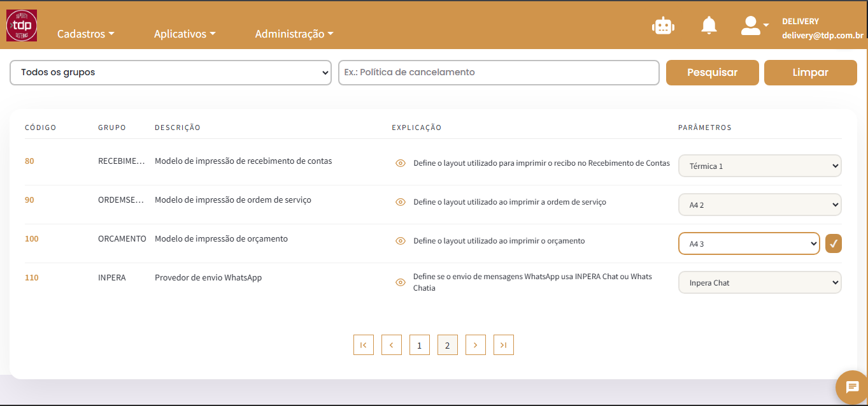Viewport: 868px width, 406px height.
Task: Click the RECEBIME... group cell
Action: point(122,161)
